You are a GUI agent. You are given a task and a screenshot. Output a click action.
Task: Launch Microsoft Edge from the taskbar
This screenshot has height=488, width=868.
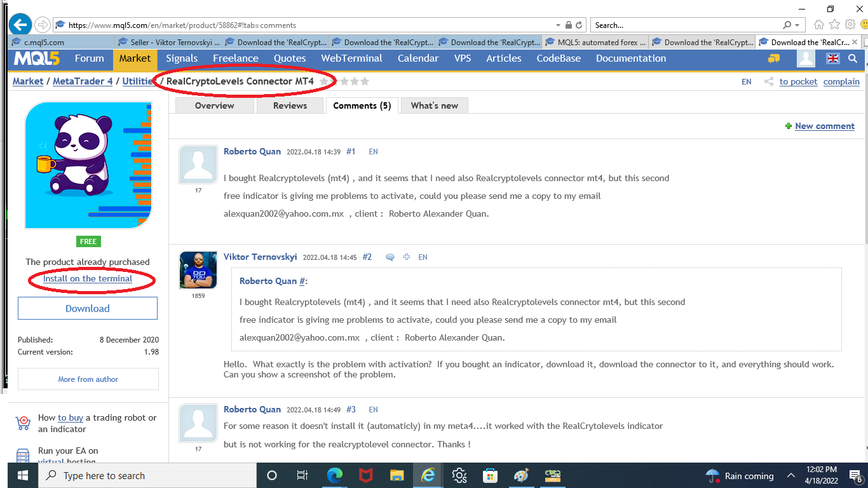coord(334,475)
